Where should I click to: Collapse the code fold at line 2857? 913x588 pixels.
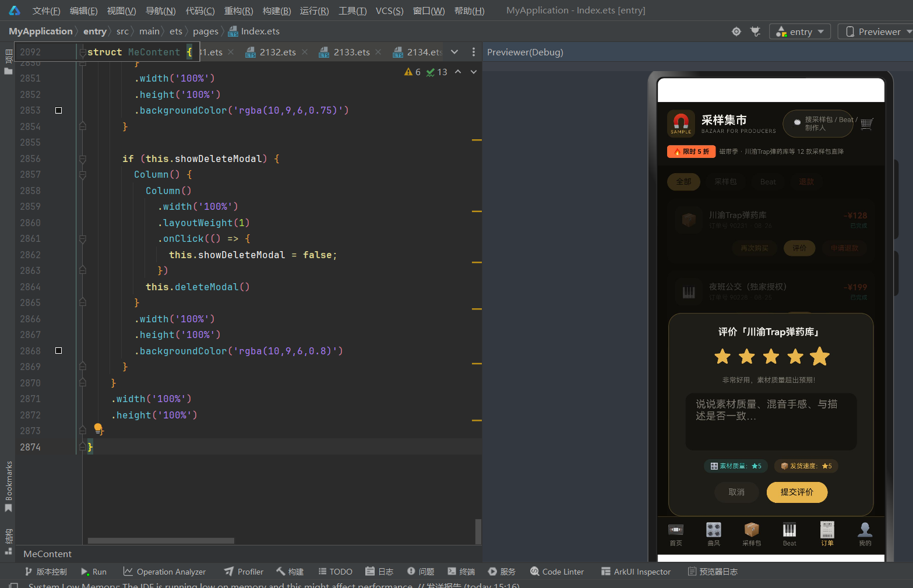click(83, 174)
